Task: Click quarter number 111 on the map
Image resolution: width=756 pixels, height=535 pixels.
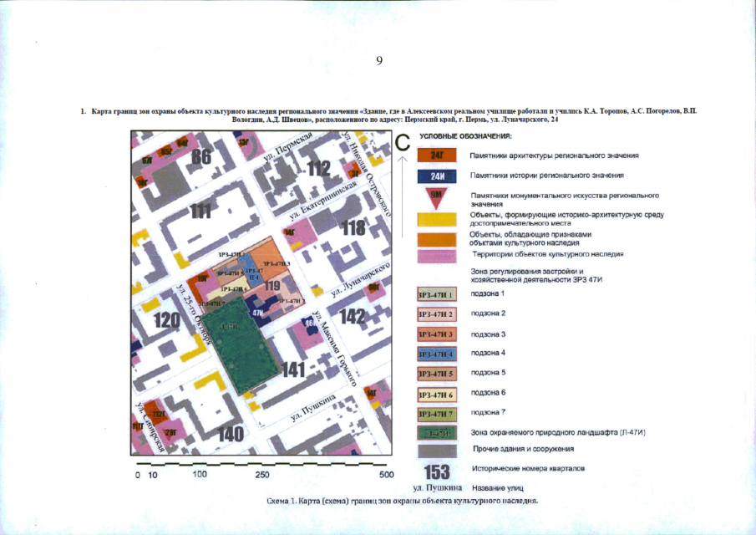Action: click(x=200, y=211)
